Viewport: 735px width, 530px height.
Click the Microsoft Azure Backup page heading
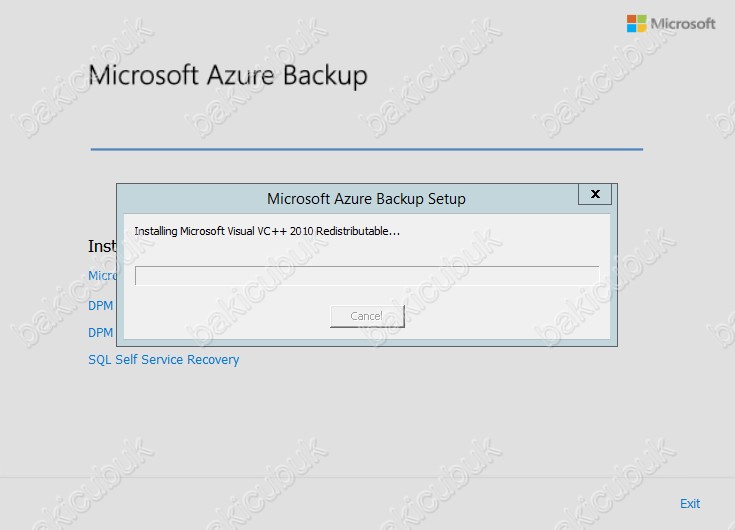228,75
